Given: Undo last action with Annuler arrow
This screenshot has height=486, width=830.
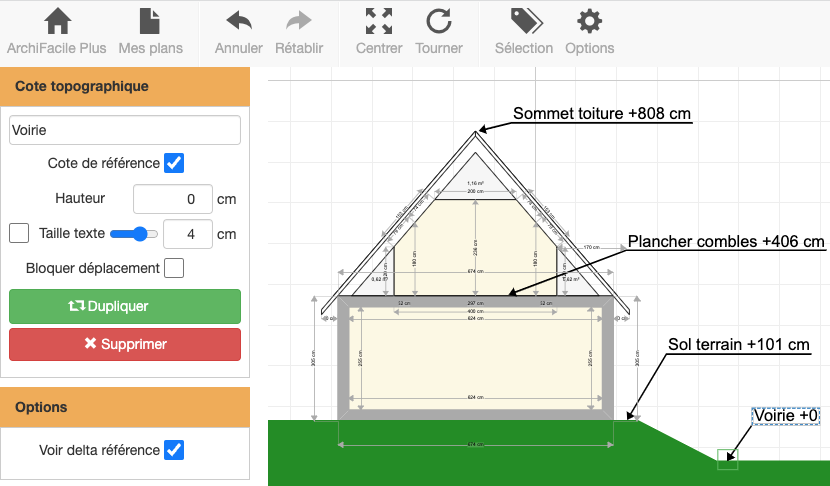Looking at the screenshot, I should [x=238, y=22].
